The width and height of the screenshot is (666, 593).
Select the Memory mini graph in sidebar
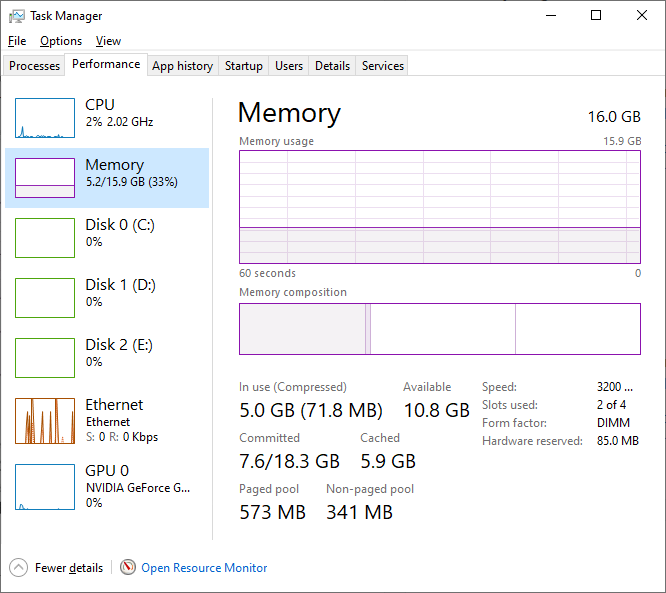click(x=45, y=178)
